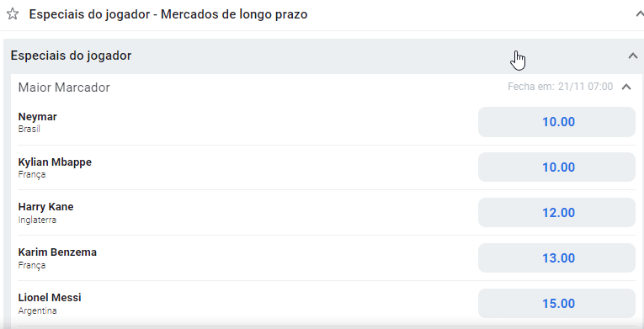Select Lionel Messi odds 15.00
This screenshot has height=329, width=644.
tap(556, 304)
